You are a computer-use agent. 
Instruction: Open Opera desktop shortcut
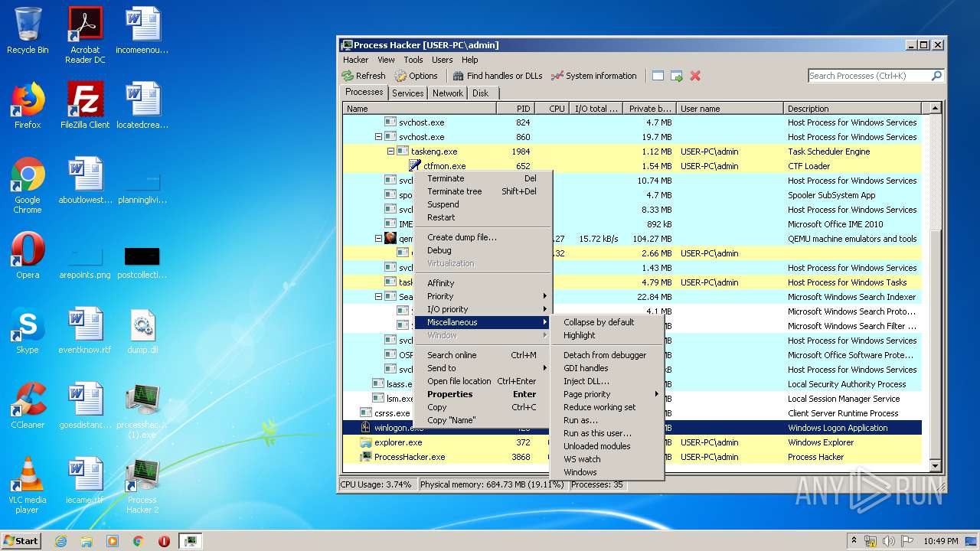(x=28, y=256)
